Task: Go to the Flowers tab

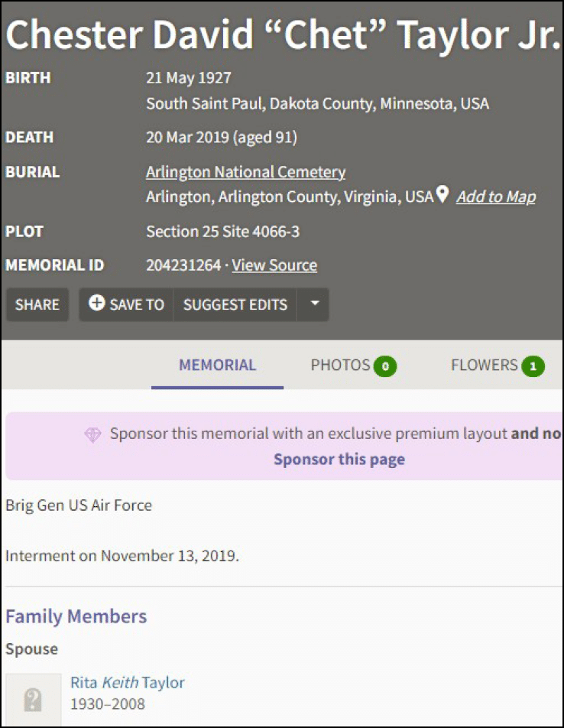Action: [x=484, y=366]
